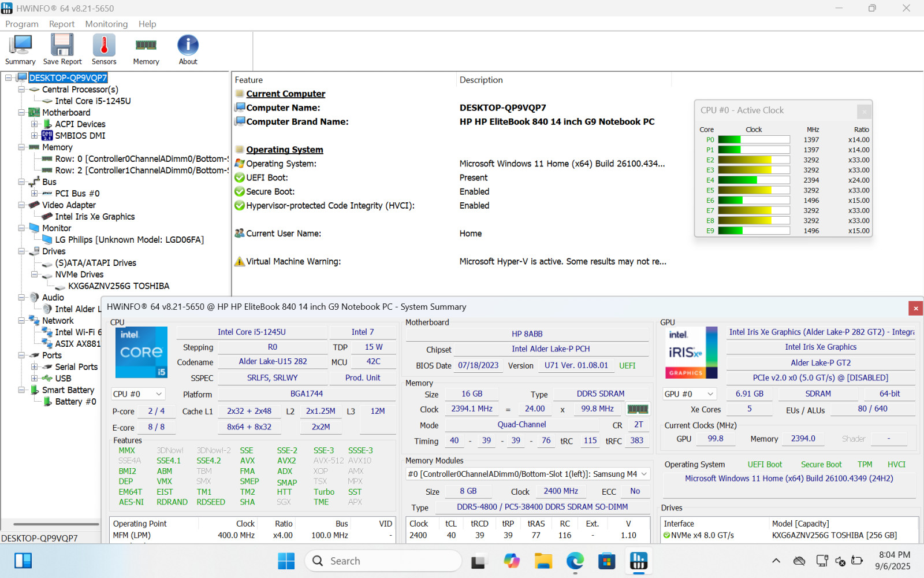This screenshot has width=924, height=578.
Task: Click the Intel Alder Lake-P PCH chipset link
Action: (x=551, y=349)
